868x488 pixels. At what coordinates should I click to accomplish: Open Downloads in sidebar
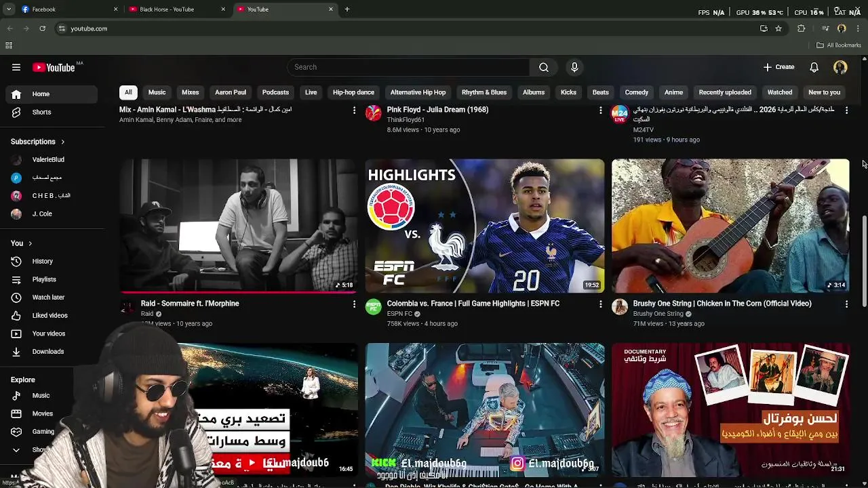click(53, 352)
